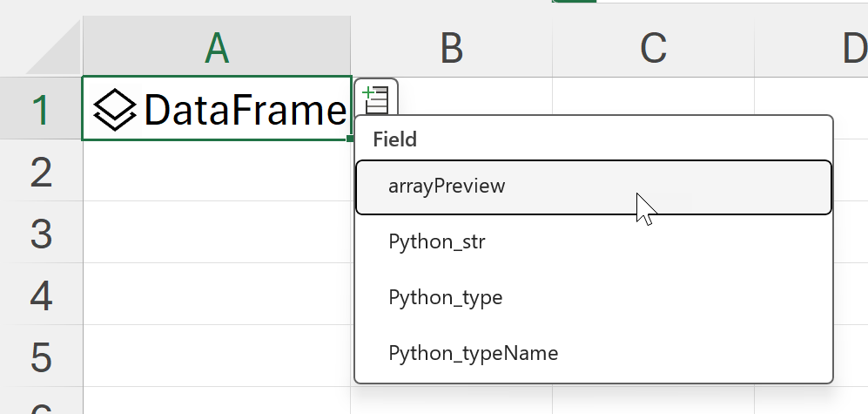Image resolution: width=868 pixels, height=414 pixels.
Task: Click the column C header
Action: pyautogui.click(x=652, y=49)
